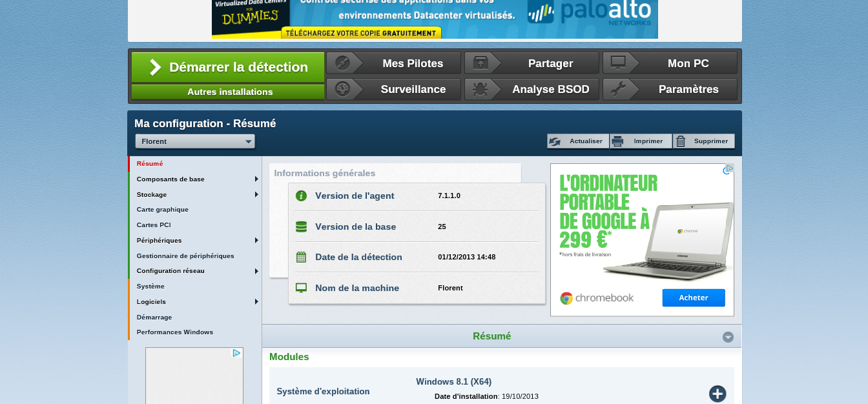Open Gestionnaire de périphériques section
The height and width of the screenshot is (404, 868).
coord(185,256)
